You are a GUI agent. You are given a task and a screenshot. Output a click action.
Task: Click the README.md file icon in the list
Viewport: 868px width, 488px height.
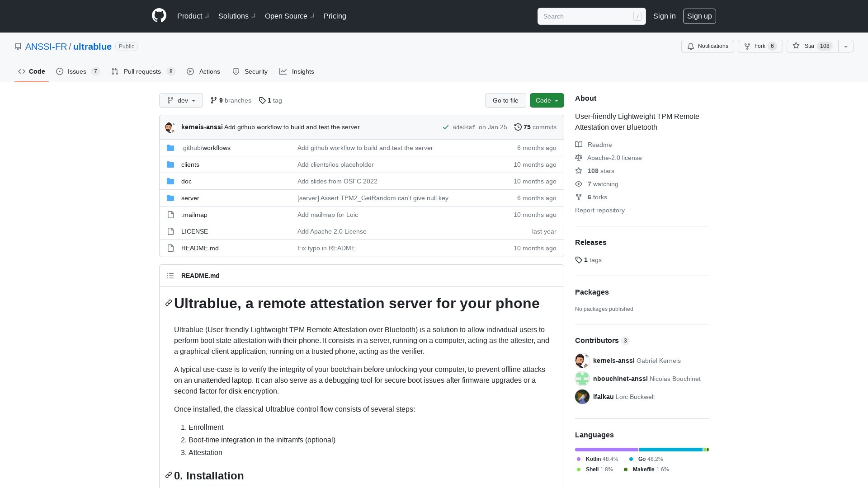(170, 248)
